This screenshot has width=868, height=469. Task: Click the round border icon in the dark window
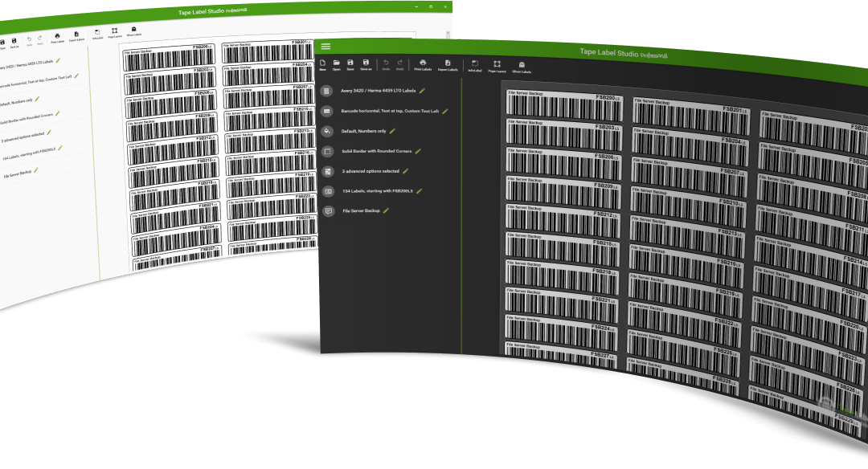[328, 151]
